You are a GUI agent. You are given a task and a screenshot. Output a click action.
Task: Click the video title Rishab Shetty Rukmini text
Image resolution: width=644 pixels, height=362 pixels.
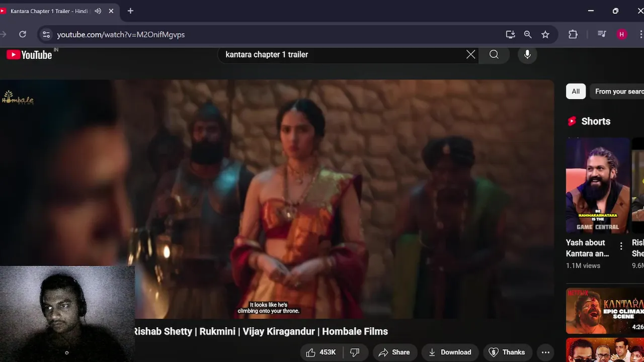tap(261, 331)
